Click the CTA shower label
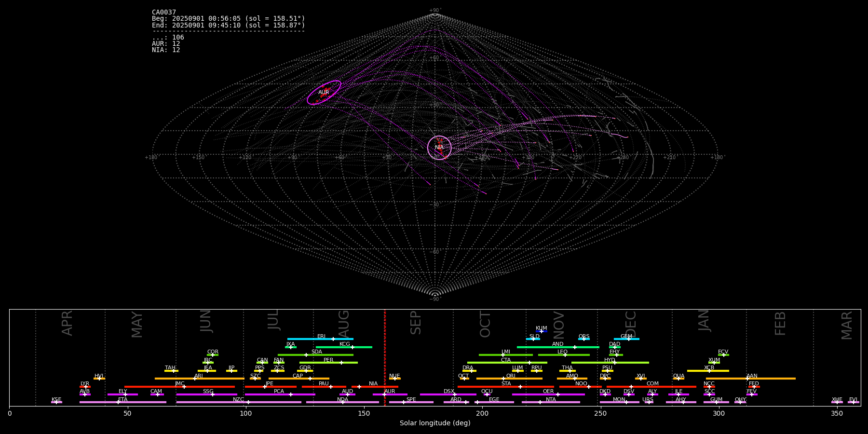The image size is (868, 434). pos(506,360)
